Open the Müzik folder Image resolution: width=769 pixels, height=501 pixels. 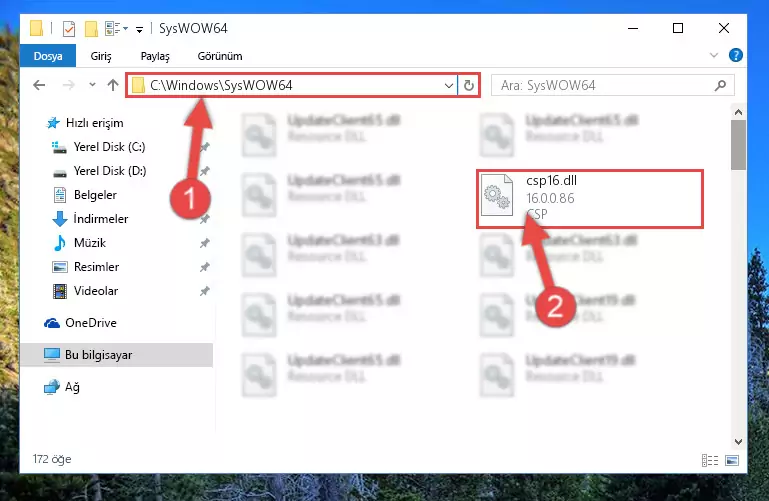[x=90, y=243]
